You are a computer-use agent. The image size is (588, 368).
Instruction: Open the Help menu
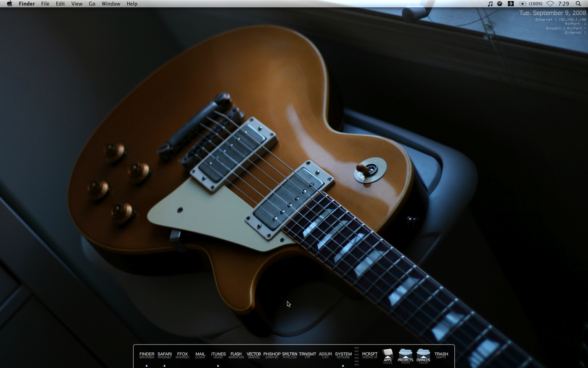[x=132, y=4]
